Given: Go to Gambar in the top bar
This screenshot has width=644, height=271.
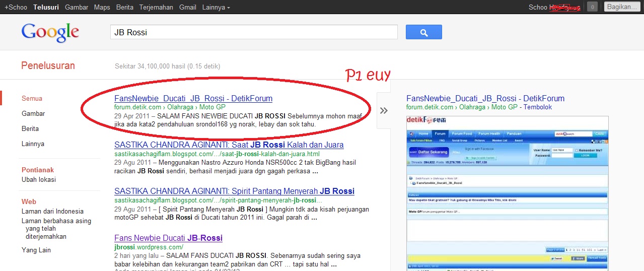Looking at the screenshot, I should (77, 8).
